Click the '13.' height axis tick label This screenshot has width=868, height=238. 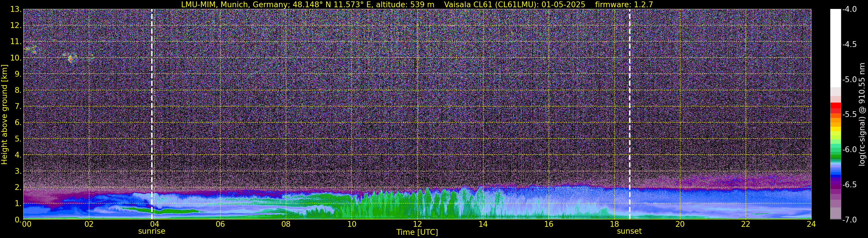point(16,9)
